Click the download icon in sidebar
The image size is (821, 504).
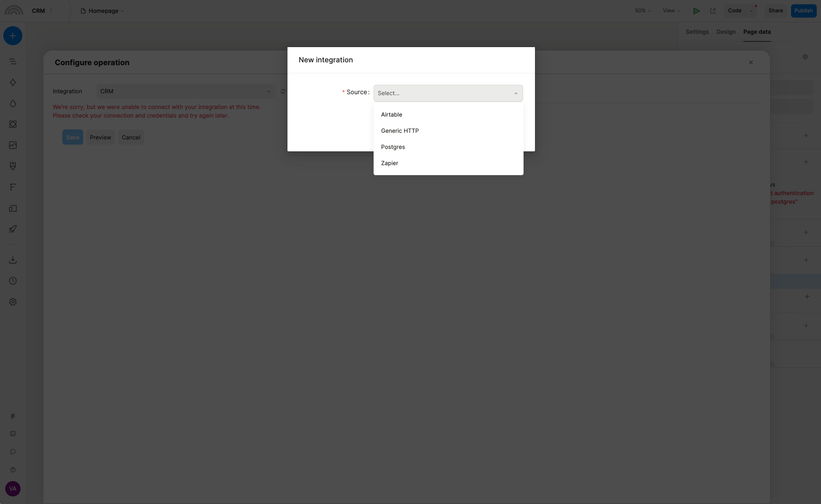[13, 260]
